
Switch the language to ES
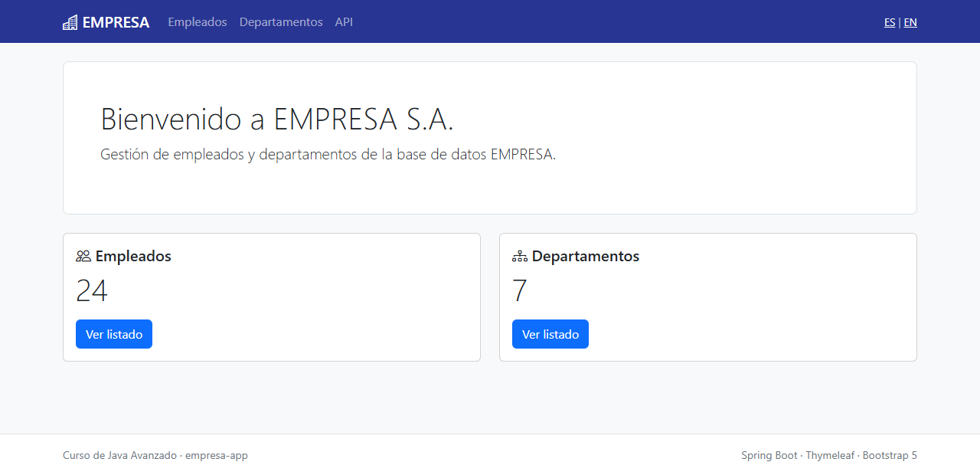point(890,22)
